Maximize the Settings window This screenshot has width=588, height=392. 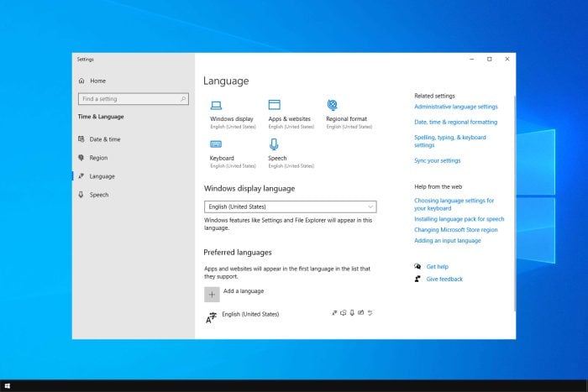pyautogui.click(x=490, y=60)
